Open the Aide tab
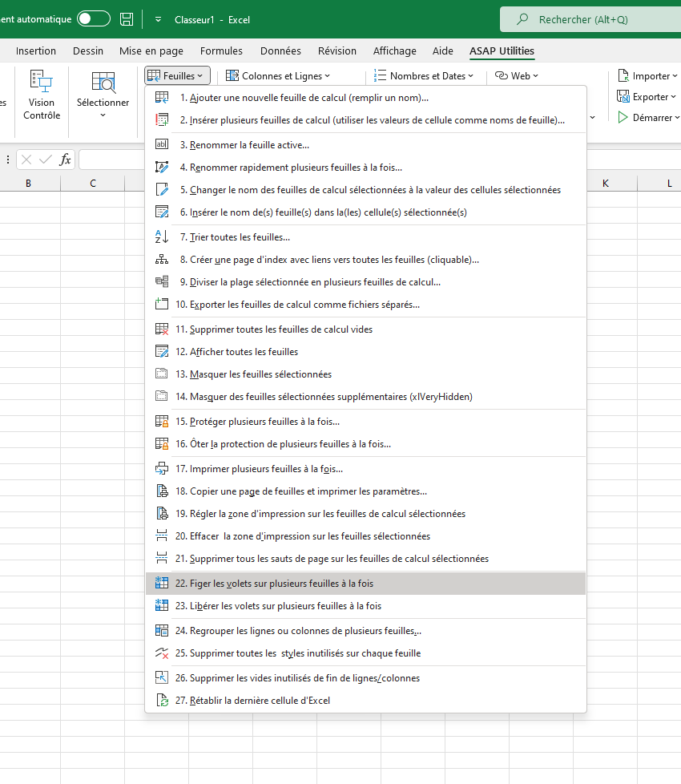This screenshot has width=681, height=784. (443, 51)
